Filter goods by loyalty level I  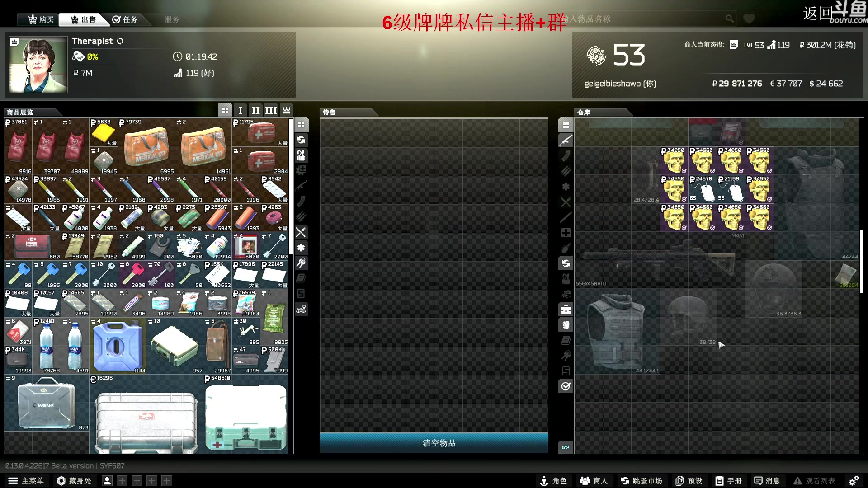(241, 110)
